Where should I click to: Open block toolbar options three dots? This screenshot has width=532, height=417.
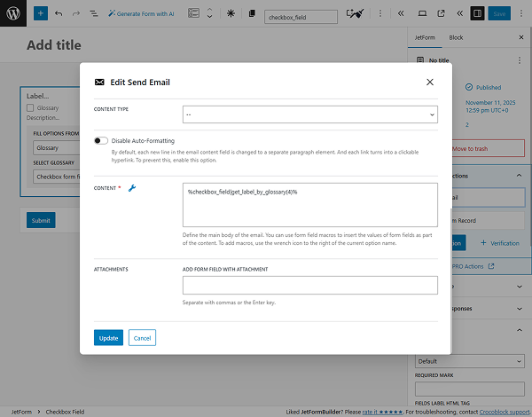380,13
